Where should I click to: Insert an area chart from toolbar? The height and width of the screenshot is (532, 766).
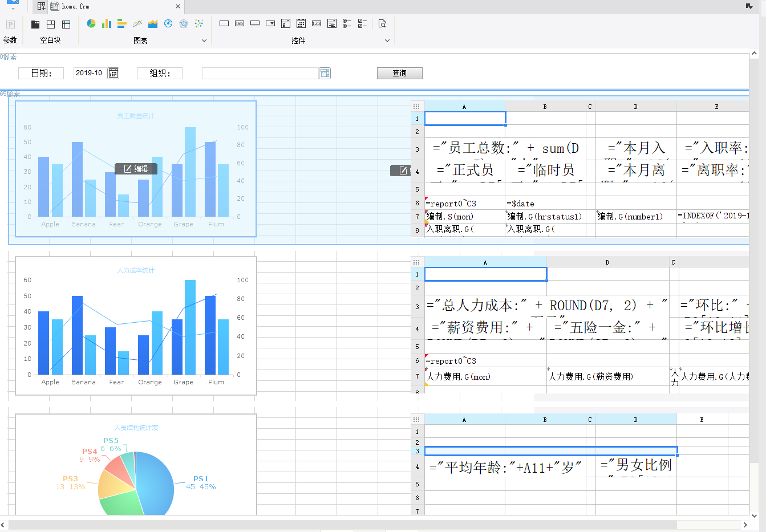click(x=153, y=23)
